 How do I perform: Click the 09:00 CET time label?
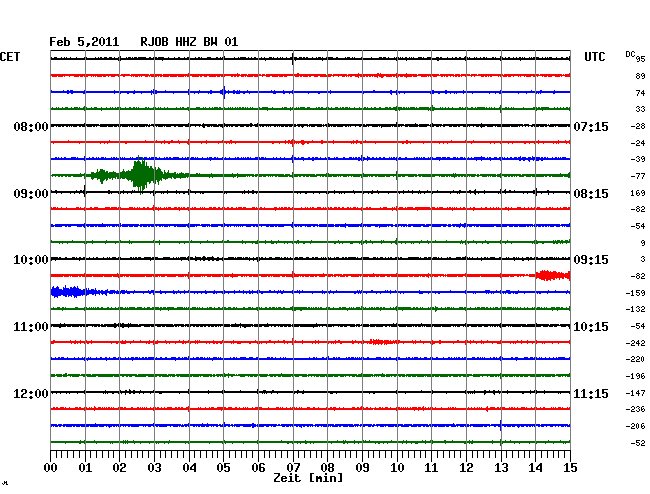pyautogui.click(x=31, y=194)
